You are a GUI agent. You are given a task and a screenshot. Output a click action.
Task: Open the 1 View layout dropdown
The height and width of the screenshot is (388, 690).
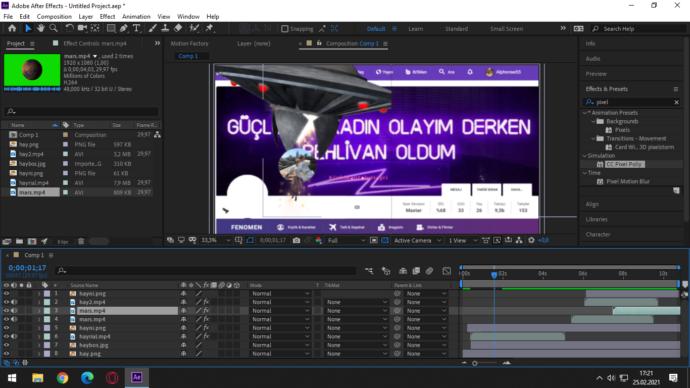point(462,241)
